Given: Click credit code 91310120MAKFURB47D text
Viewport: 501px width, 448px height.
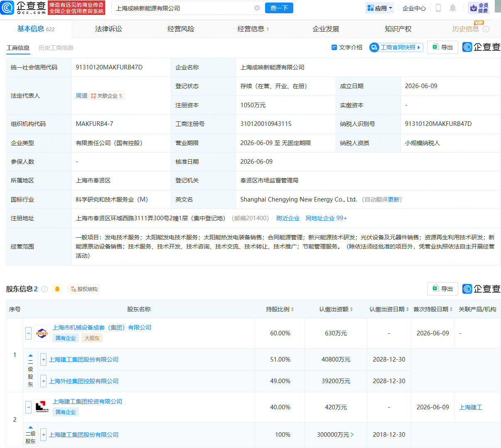Looking at the screenshot, I should [109, 67].
